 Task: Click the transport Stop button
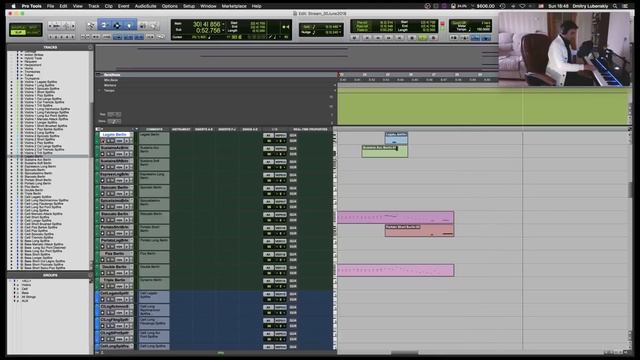click(x=412, y=38)
